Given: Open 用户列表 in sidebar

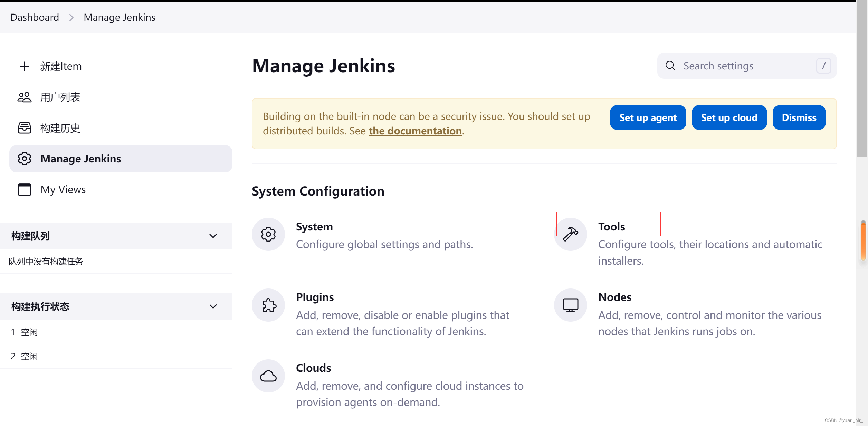Looking at the screenshot, I should 121,97.
